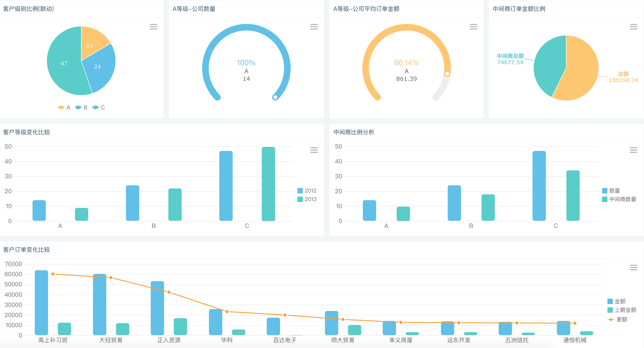Open menu for A等级-公司数量 chart
Image resolution: width=644 pixels, height=348 pixels.
click(x=315, y=27)
